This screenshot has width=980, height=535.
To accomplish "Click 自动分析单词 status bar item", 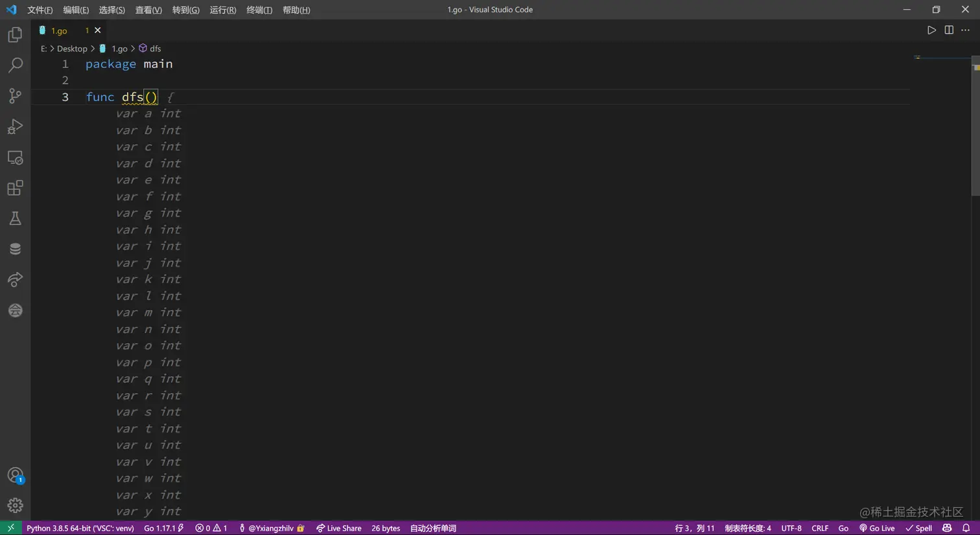I will coord(433,528).
